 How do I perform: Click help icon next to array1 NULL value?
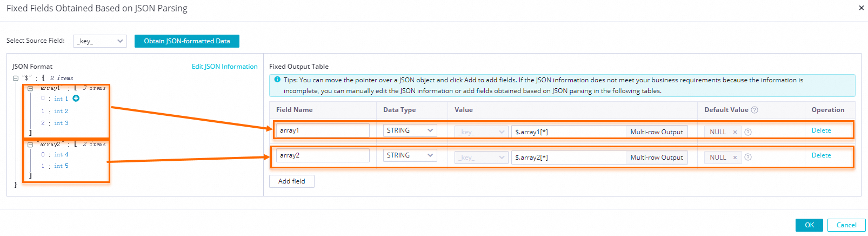coord(748,132)
